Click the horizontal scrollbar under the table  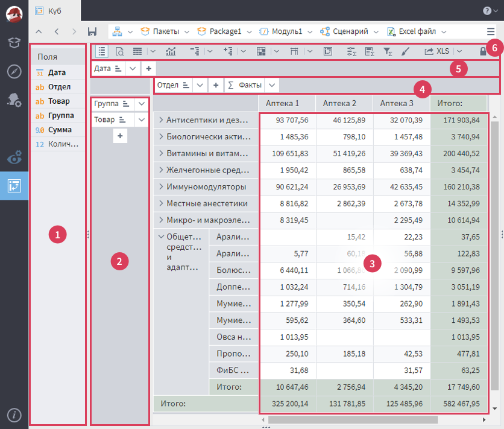point(353,420)
